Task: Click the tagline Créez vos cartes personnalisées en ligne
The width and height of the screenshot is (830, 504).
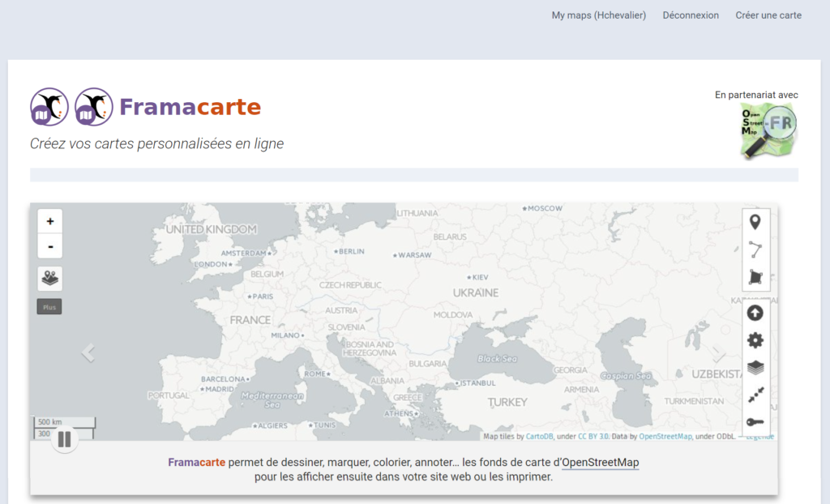Action: (156, 143)
